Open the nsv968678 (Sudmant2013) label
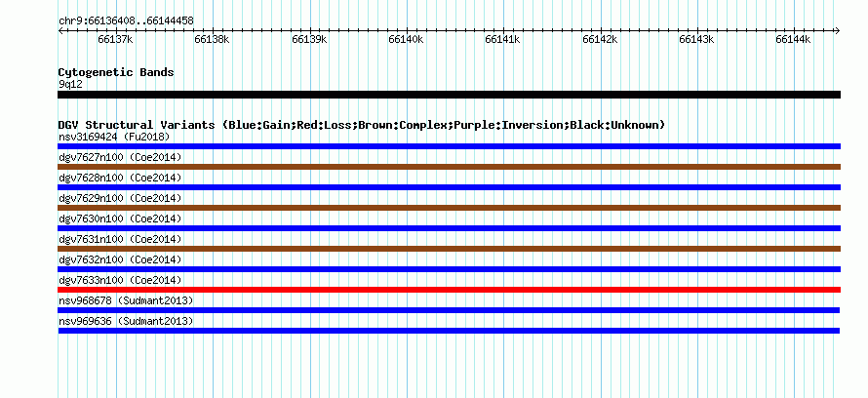868x398 pixels. tap(126, 300)
